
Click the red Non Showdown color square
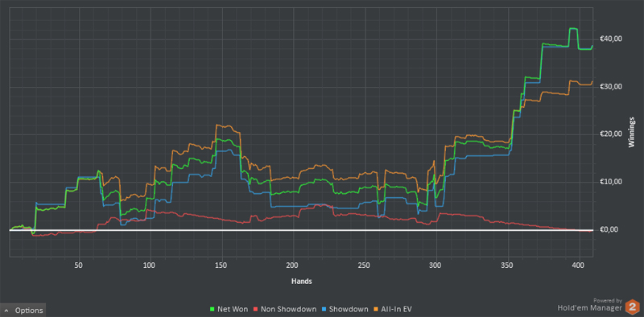pyautogui.click(x=254, y=310)
